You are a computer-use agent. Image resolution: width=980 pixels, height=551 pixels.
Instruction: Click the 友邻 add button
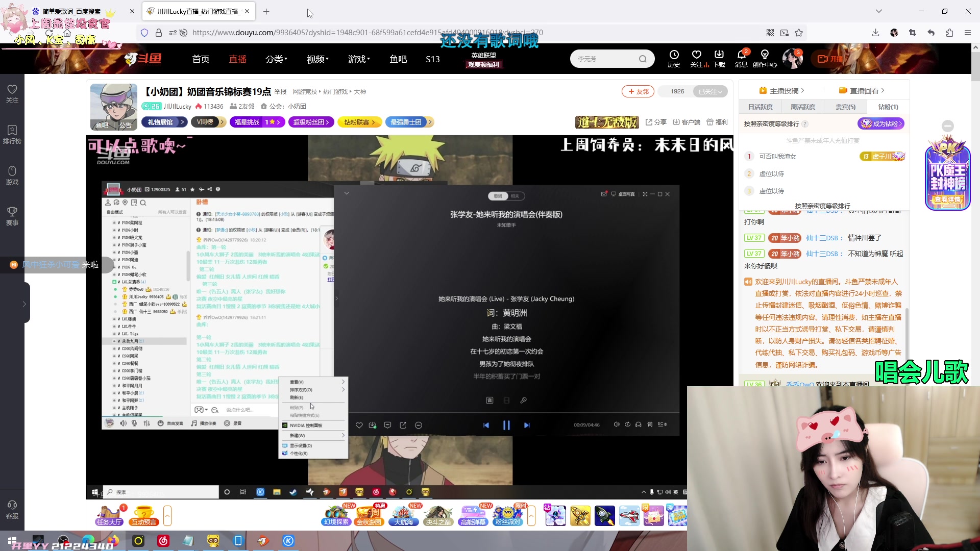[x=638, y=91]
